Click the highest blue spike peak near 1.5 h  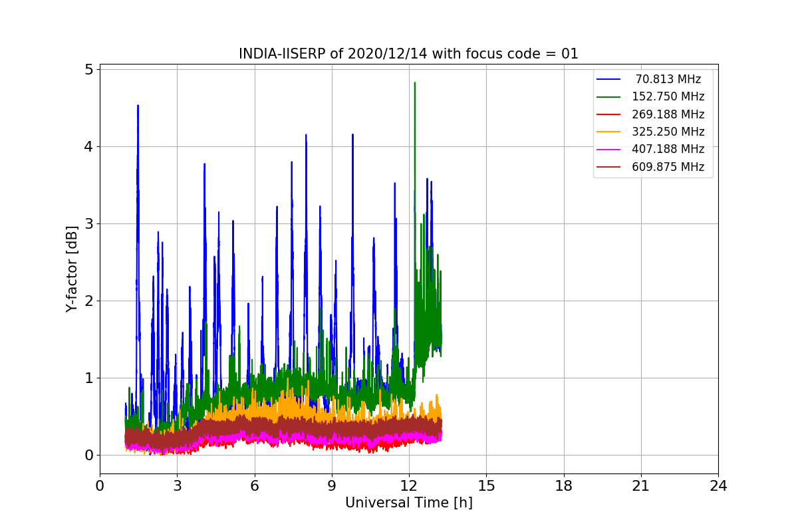(138, 106)
